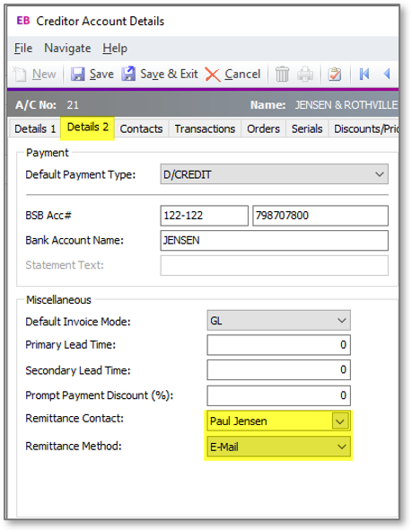Expand Default Payment Type dropdown
This screenshot has width=412, height=532.
pyautogui.click(x=379, y=174)
